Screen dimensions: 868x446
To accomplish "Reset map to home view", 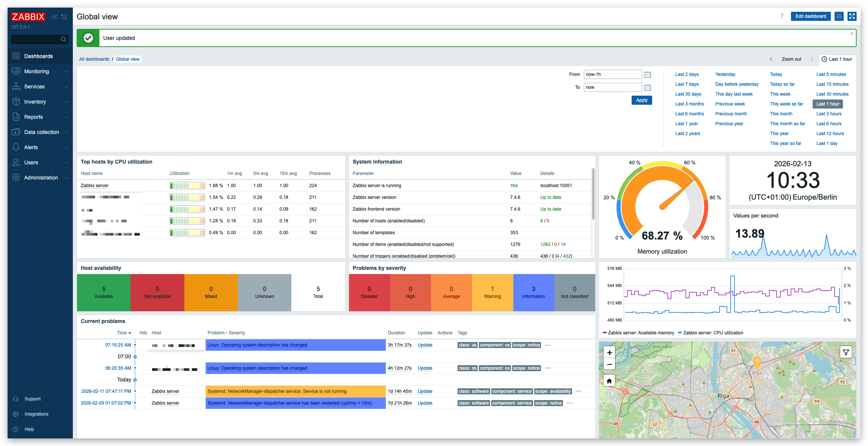I will click(x=609, y=381).
